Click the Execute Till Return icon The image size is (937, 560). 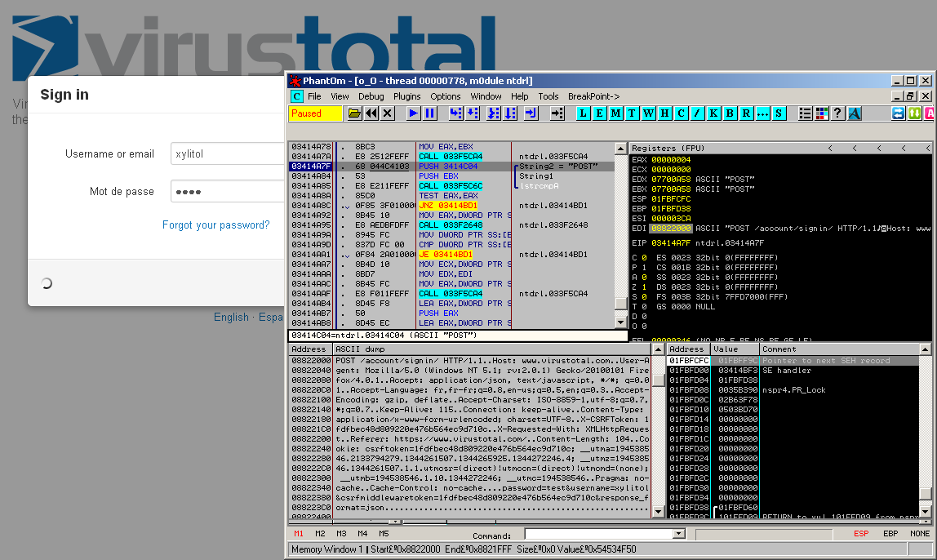[x=531, y=113]
